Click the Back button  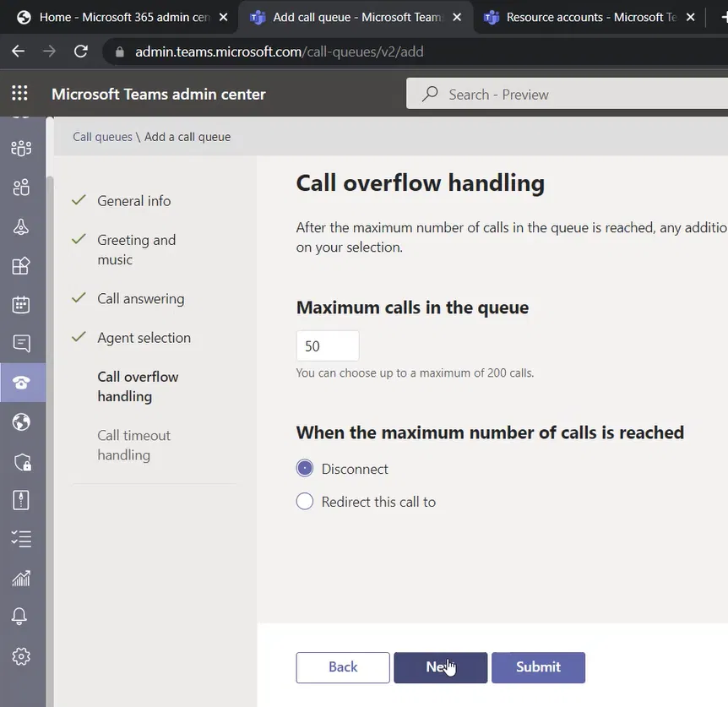pyautogui.click(x=343, y=667)
